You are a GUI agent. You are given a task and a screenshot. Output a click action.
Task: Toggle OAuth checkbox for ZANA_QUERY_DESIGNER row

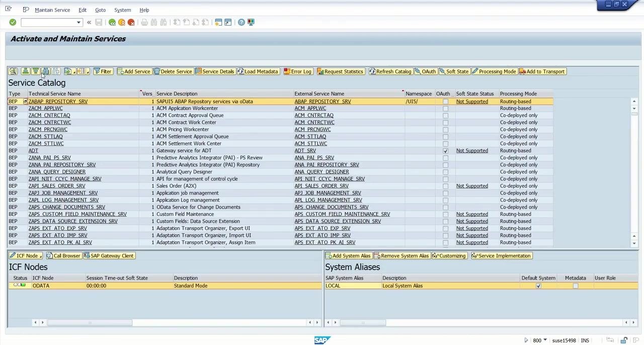[445, 172]
